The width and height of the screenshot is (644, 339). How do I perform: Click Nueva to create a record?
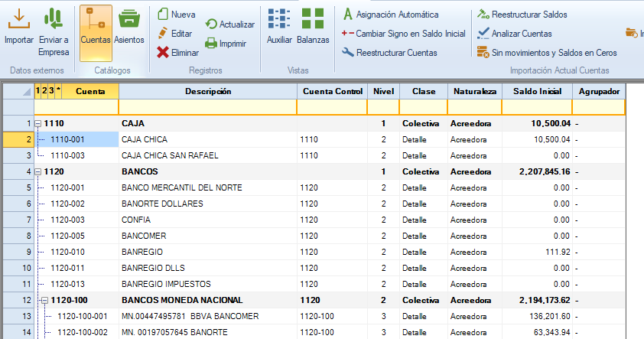coord(176,14)
